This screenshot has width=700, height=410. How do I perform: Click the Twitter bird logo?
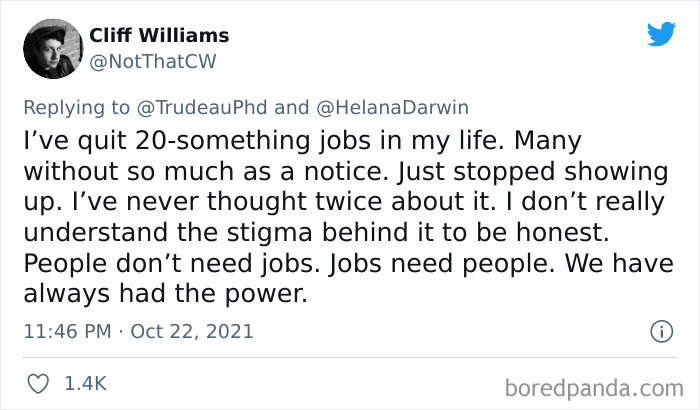click(x=660, y=34)
